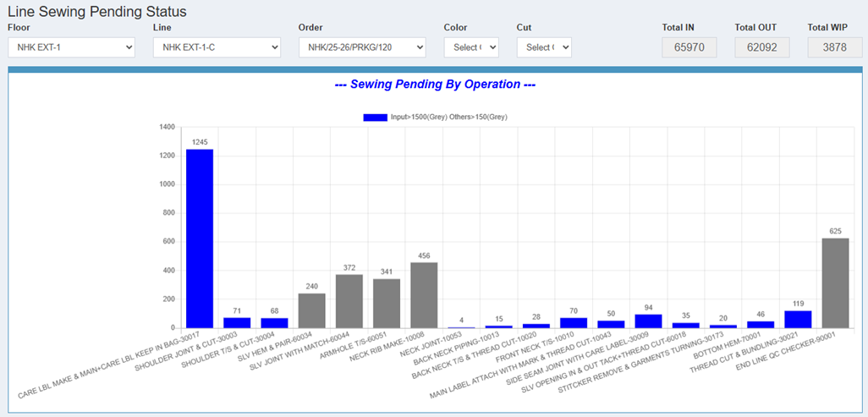
Task: Click the Total IN field showing 65970
Action: pos(689,47)
